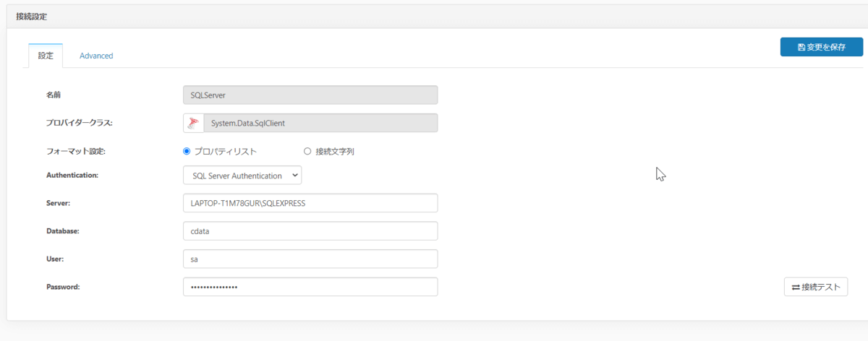Click the Authentication label text
The width and height of the screenshot is (868, 341).
(x=72, y=176)
